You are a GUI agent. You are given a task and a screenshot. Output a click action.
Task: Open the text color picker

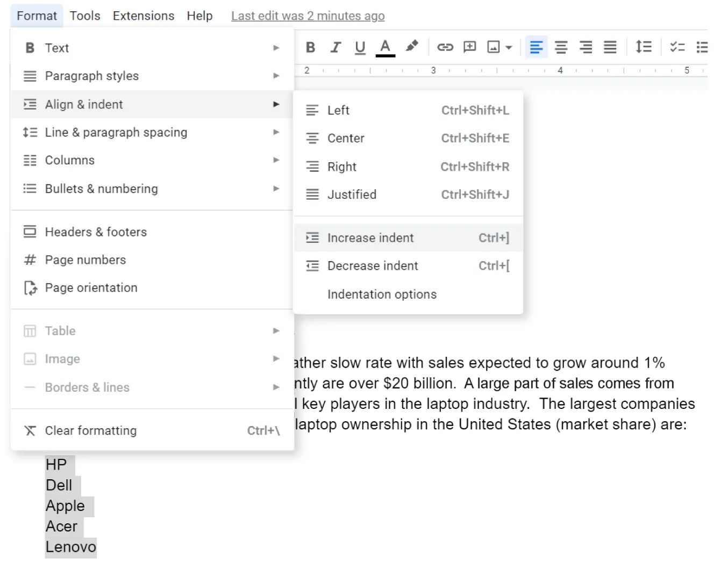[x=385, y=47]
